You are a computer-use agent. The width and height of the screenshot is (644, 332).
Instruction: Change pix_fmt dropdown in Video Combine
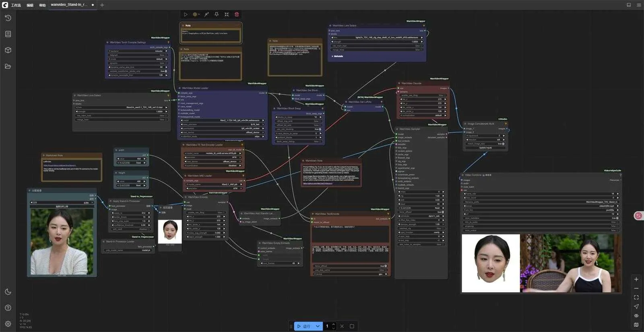(541, 210)
